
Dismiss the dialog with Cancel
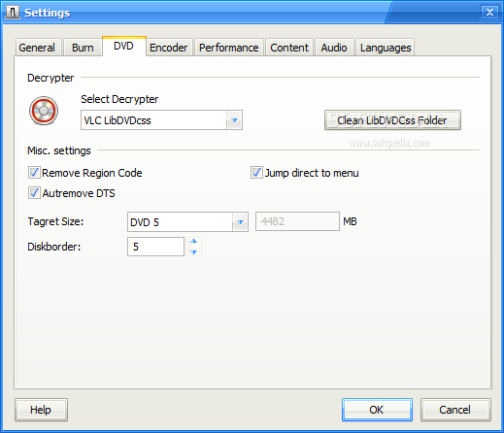tap(455, 410)
